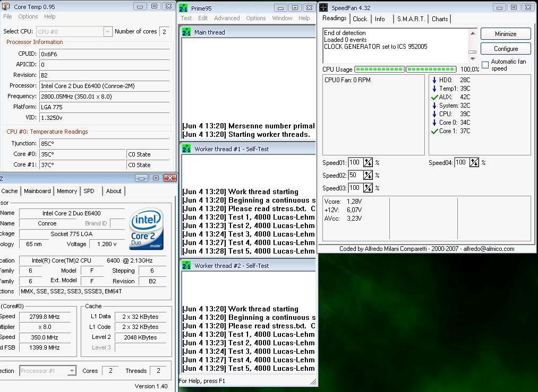Switch to the SPD tab in CPU-Z

[89, 191]
